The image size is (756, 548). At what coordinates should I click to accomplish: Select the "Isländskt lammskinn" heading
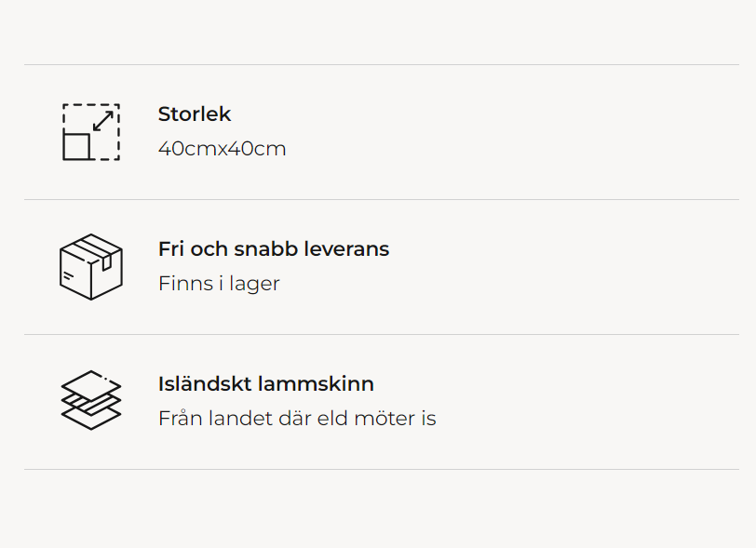[266, 384]
